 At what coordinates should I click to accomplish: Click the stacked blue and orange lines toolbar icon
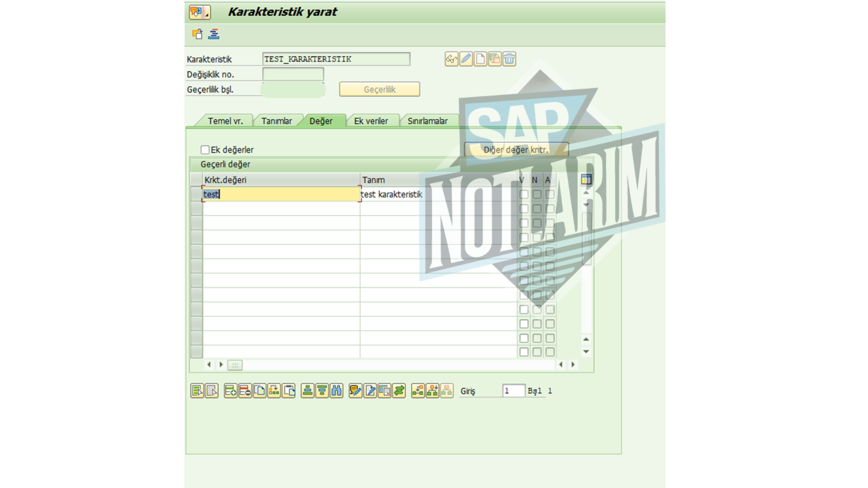(214, 34)
